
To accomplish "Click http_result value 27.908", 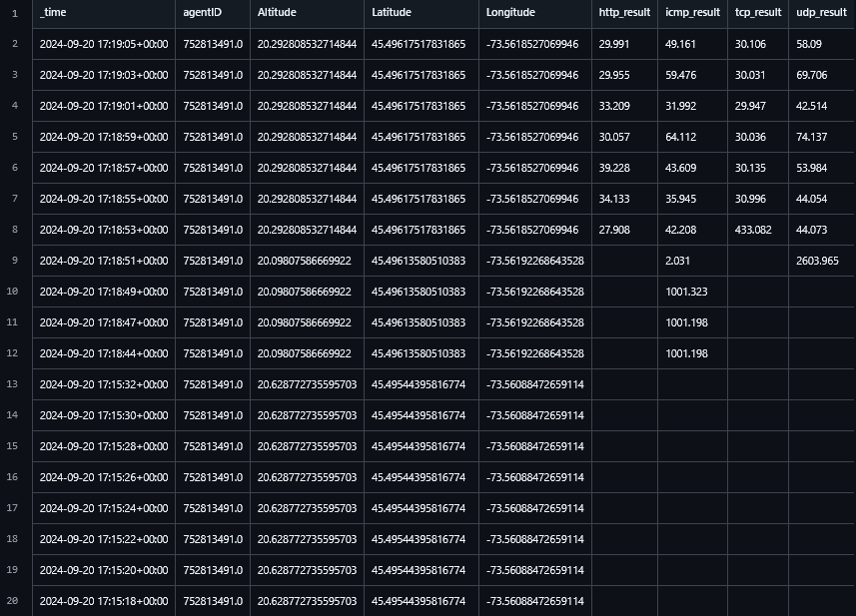I will click(614, 231).
